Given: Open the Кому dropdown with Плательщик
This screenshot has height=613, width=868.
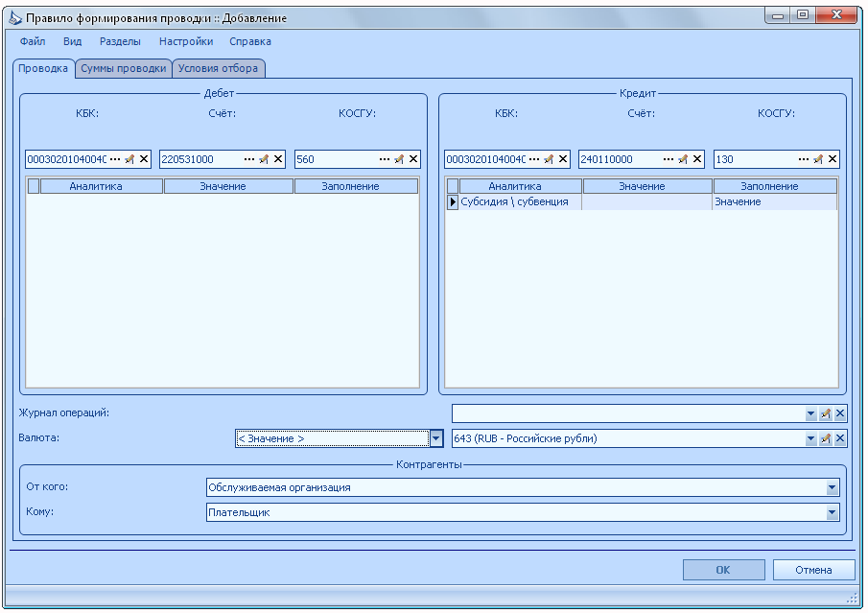Looking at the screenshot, I should tap(832, 513).
